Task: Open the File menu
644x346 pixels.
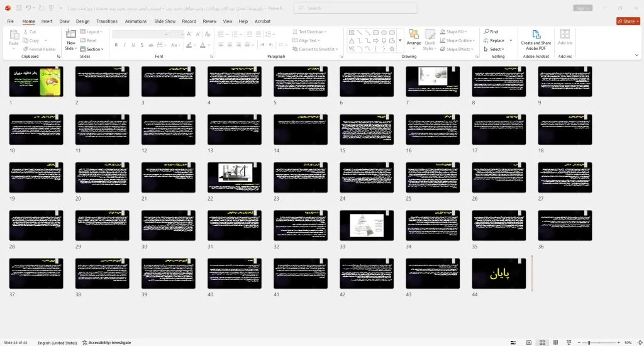Action: pyautogui.click(x=10, y=21)
